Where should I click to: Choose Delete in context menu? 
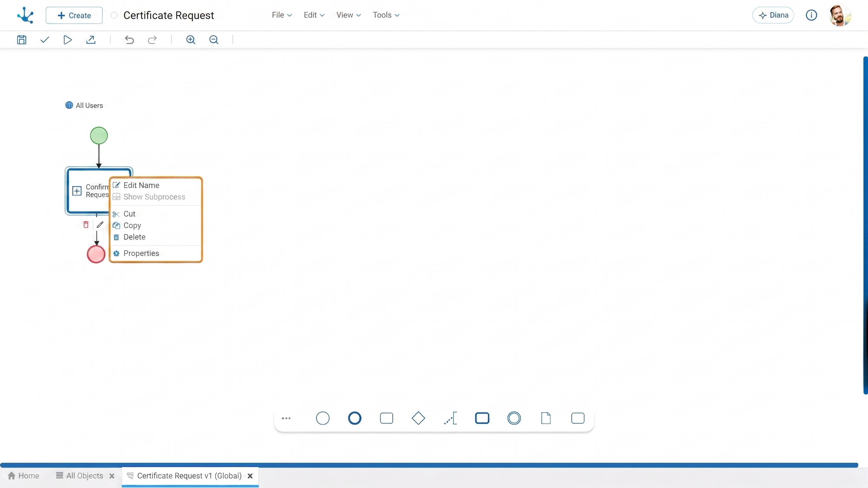tap(156, 237)
